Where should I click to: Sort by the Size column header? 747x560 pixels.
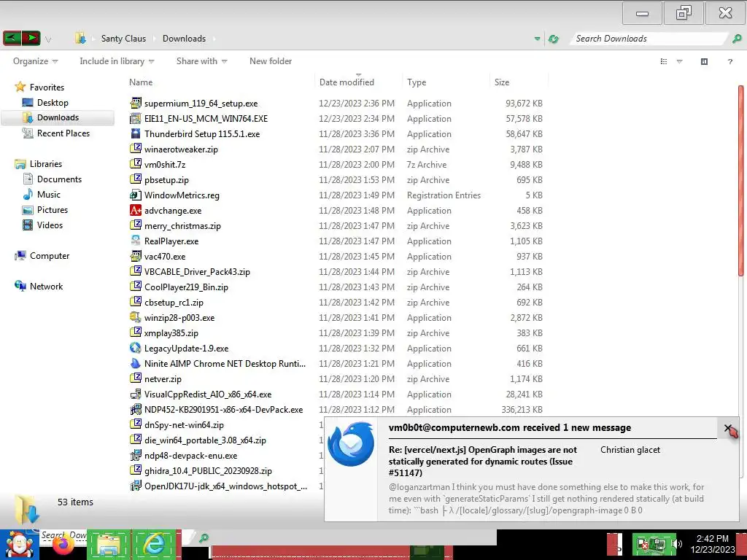pos(502,82)
